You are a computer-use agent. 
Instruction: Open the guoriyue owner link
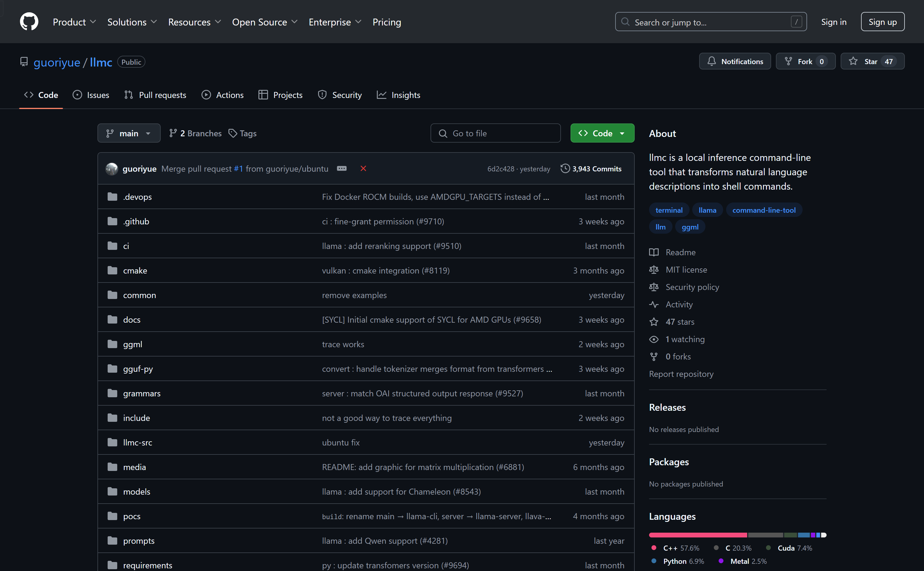click(57, 62)
